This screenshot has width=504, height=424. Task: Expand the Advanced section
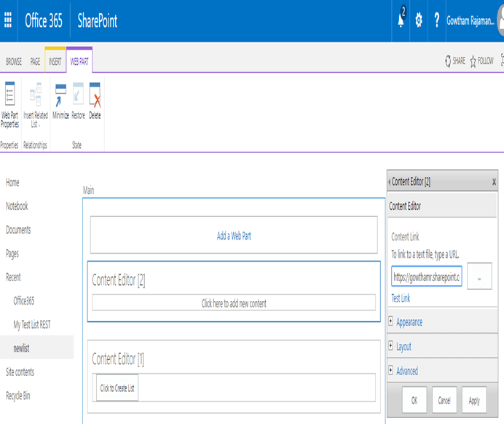coord(407,371)
